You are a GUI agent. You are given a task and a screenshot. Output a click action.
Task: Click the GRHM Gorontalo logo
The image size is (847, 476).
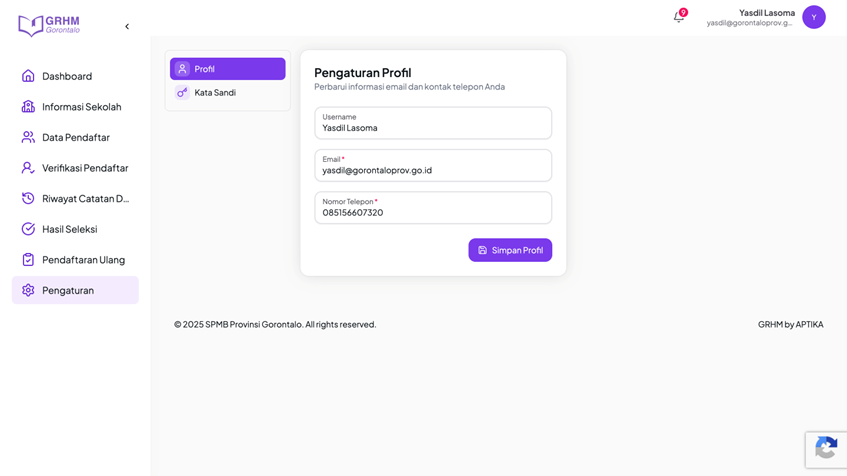49,25
